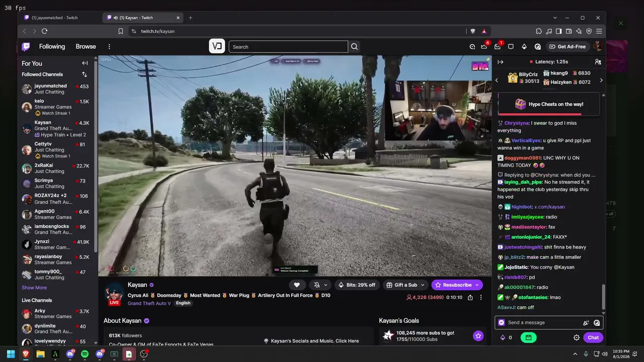Viewport: 644px width, 362px height.
Task: Click the Twitch logo home icon
Action: [26, 47]
